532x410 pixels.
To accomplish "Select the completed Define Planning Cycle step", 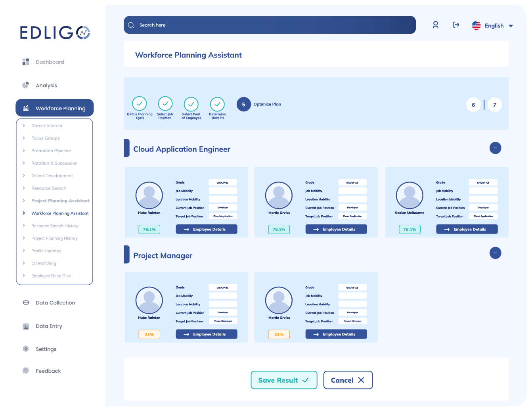I will [140, 104].
